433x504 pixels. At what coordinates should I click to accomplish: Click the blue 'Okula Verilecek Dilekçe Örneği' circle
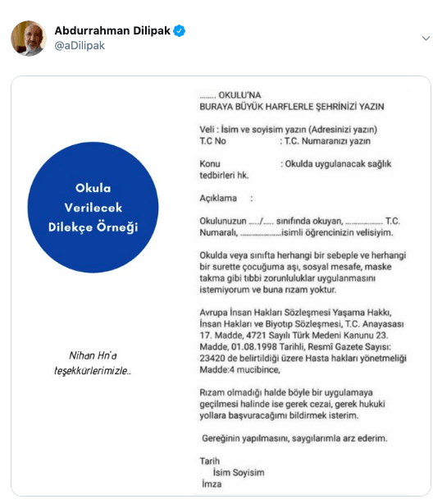(x=93, y=208)
